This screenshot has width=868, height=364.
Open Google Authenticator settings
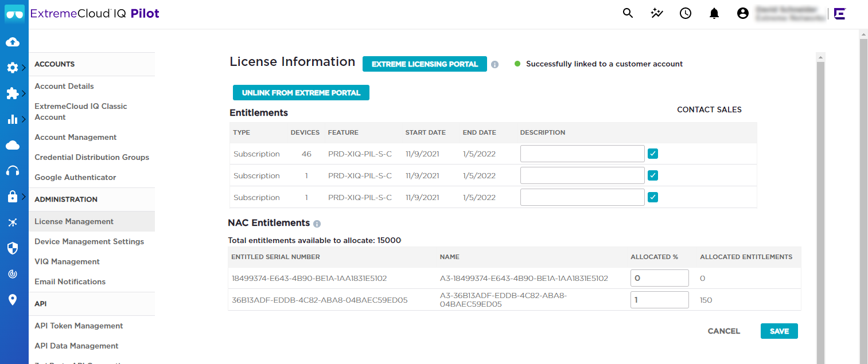click(75, 177)
